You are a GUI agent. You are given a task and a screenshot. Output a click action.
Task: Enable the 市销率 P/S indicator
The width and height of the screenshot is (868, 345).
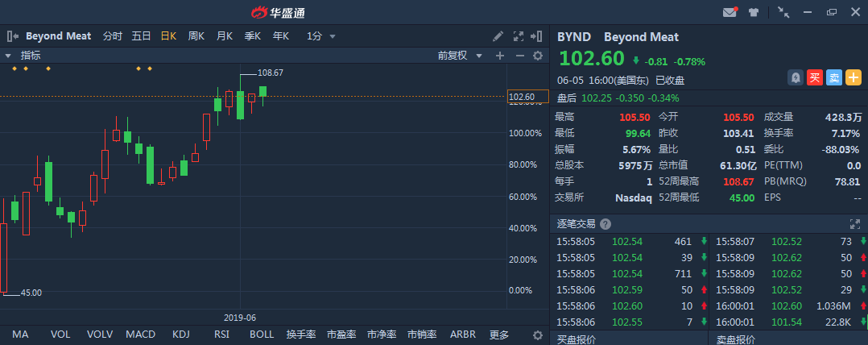point(423,335)
